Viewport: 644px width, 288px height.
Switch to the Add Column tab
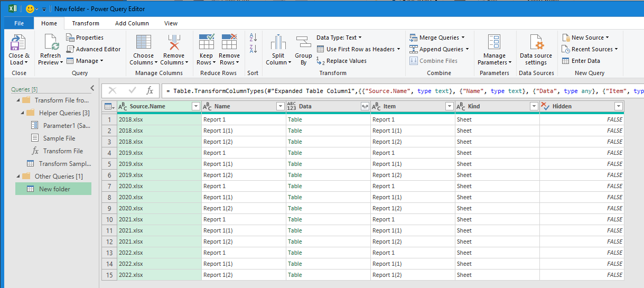coord(132,23)
